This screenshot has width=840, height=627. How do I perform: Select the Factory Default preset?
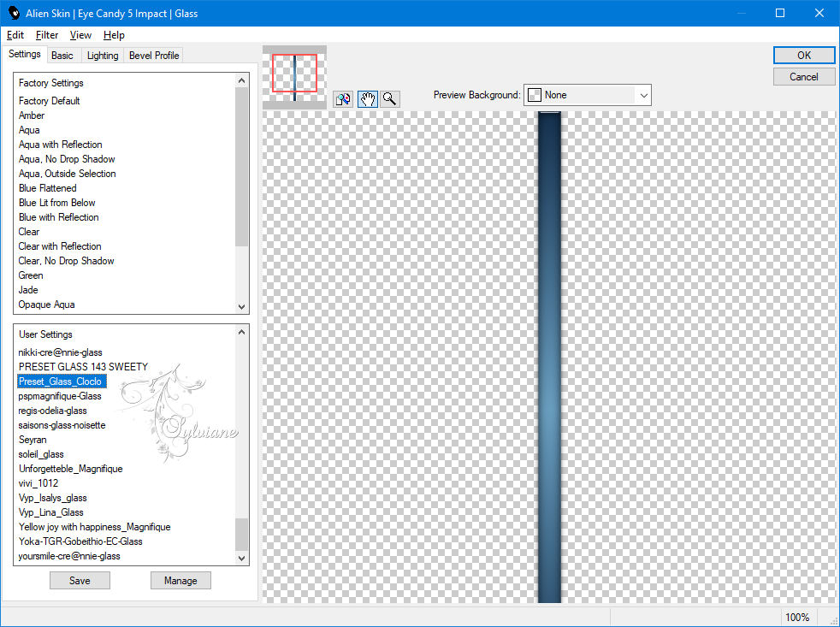(50, 101)
